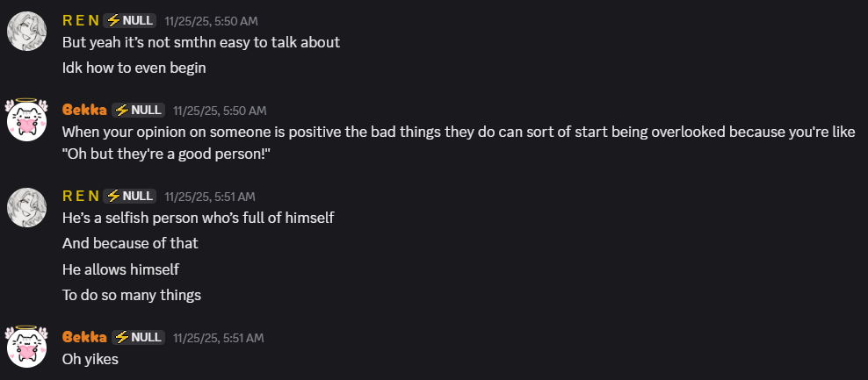Screen dimensions: 868x380
Task: Click the 5:51 AM timestamp on Bekka's message
Action: [219, 337]
